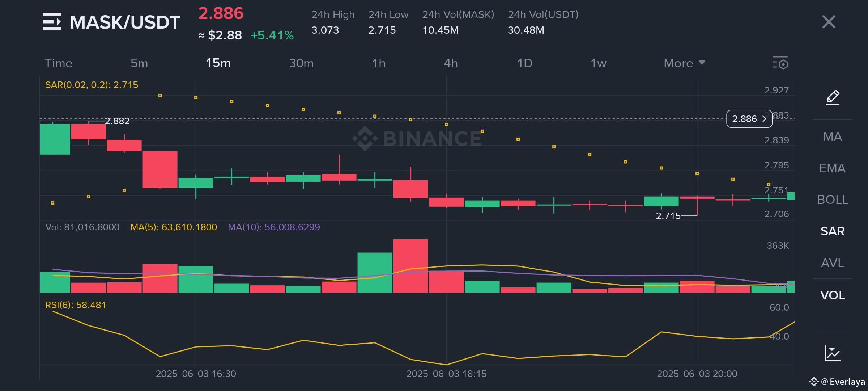Click the 2025-06-03 18:15 time label
Viewport: 868px width, 391px height.
[x=446, y=374]
